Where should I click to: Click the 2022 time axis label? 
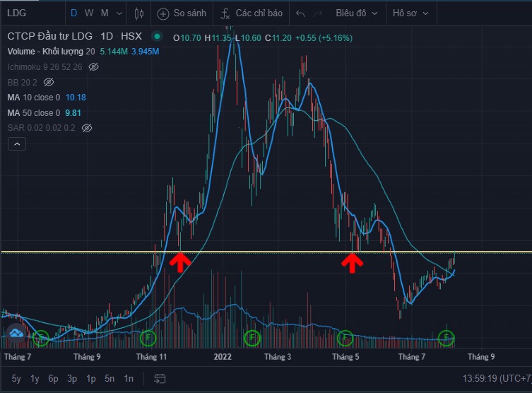[x=223, y=357]
